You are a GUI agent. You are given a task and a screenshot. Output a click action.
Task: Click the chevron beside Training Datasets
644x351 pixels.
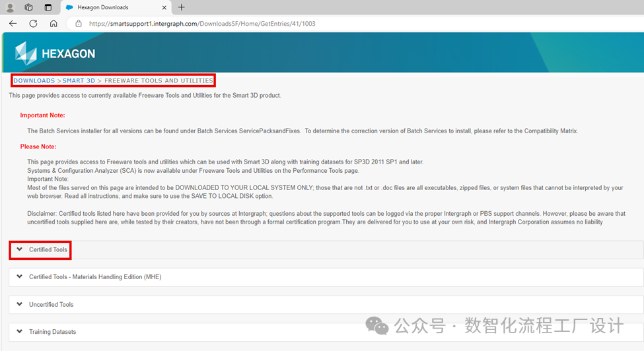19,331
